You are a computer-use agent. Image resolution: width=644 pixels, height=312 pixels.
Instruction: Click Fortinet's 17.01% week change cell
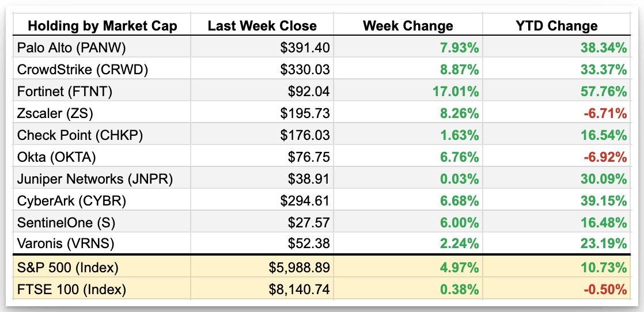[x=454, y=91]
